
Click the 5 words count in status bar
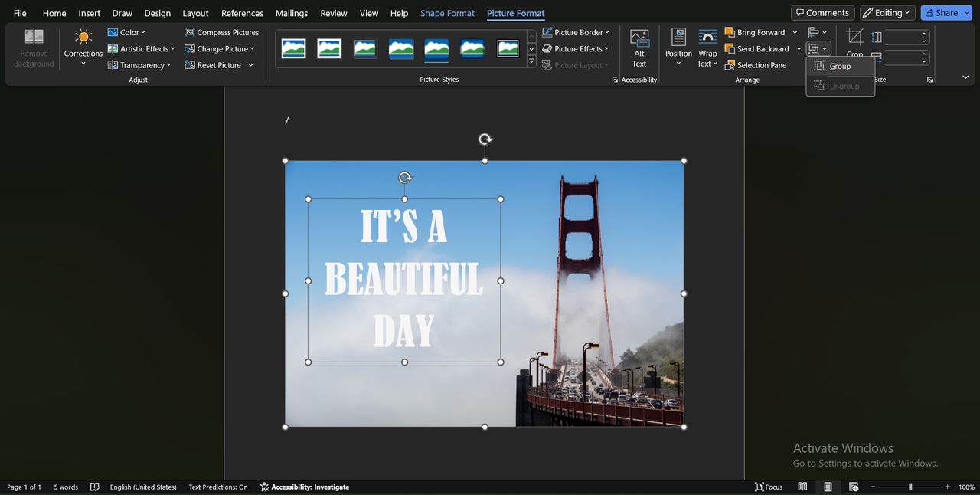click(x=66, y=487)
